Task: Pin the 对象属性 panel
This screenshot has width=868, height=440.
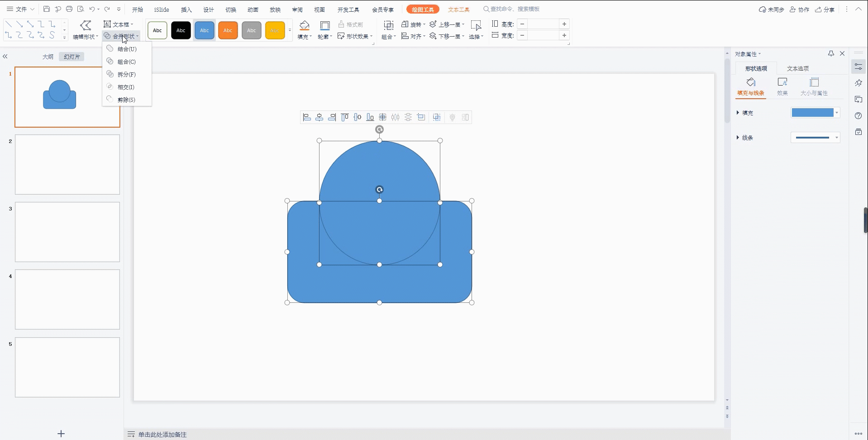Action: tap(831, 53)
